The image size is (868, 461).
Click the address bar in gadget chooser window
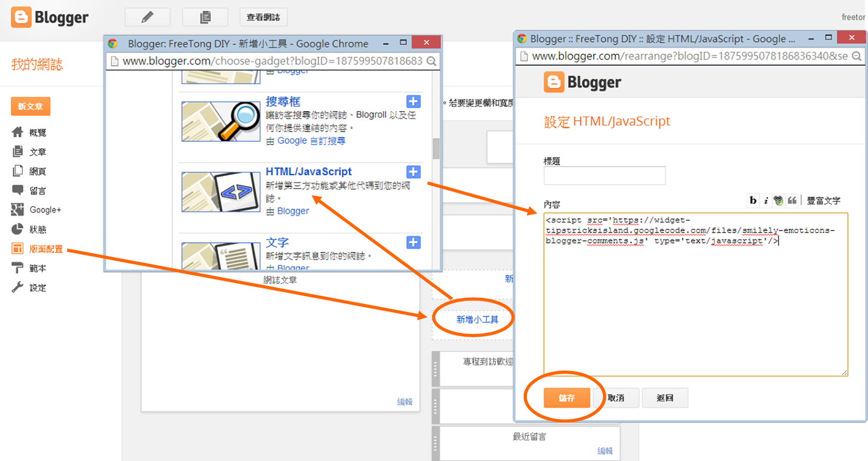[272, 61]
